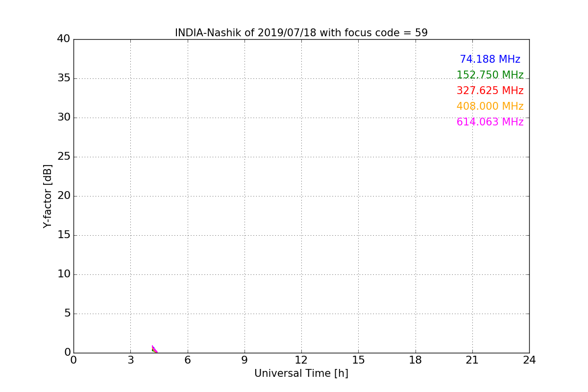Click the y-axis tick label 20

pyautogui.click(x=64, y=196)
